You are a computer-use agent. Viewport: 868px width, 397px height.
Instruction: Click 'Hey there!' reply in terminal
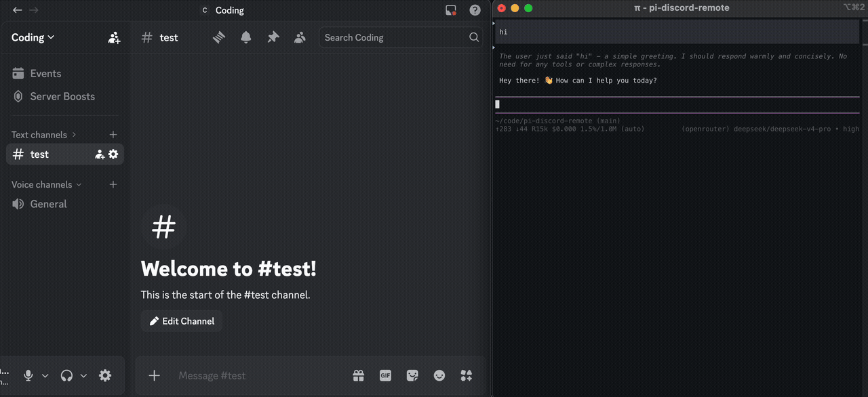578,81
